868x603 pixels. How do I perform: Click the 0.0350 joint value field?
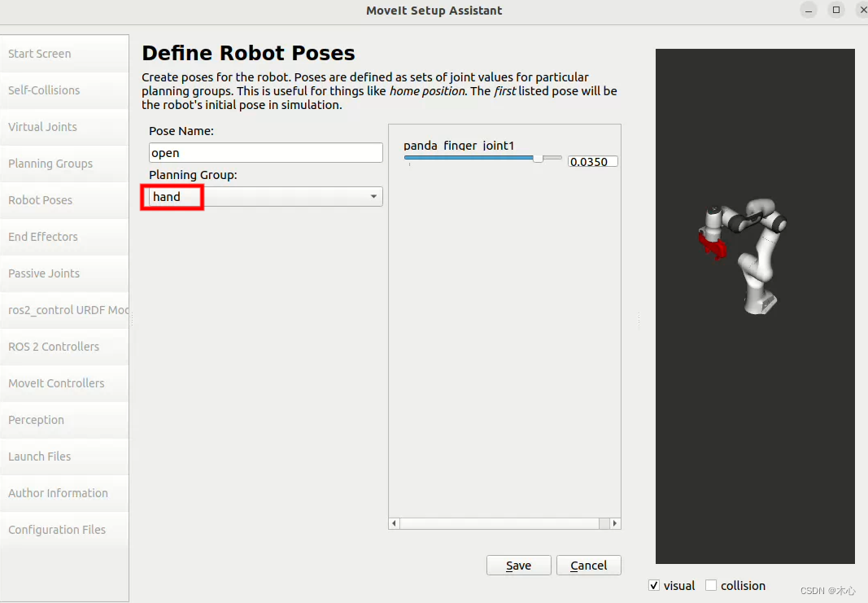[x=592, y=162]
